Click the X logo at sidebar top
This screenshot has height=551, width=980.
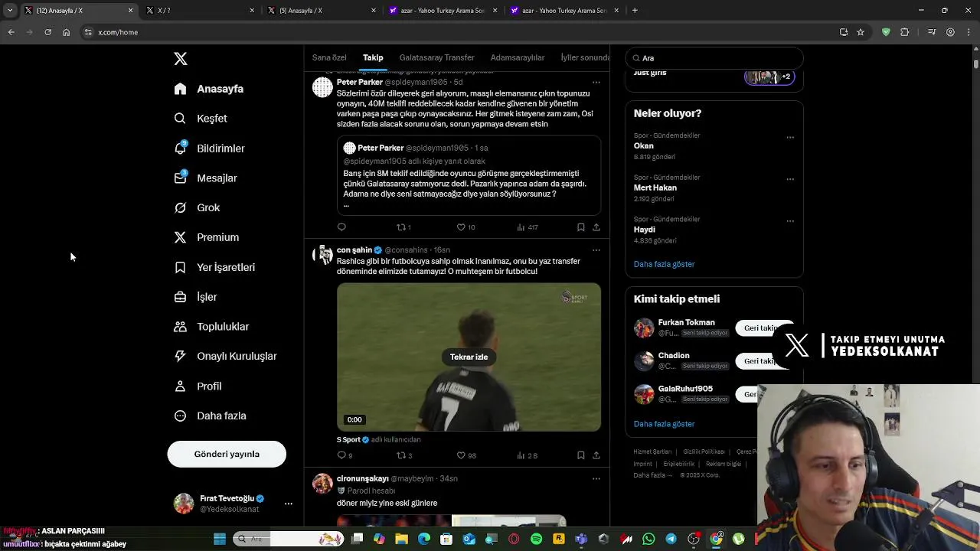181,59
